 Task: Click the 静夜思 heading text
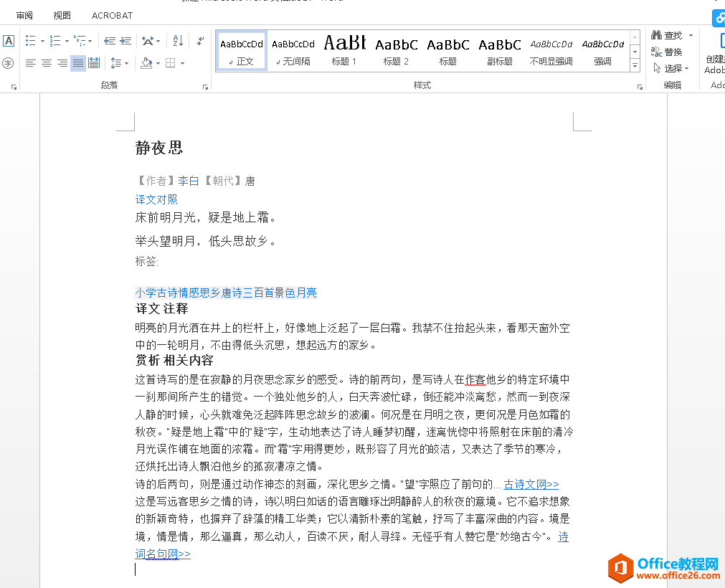(x=159, y=148)
